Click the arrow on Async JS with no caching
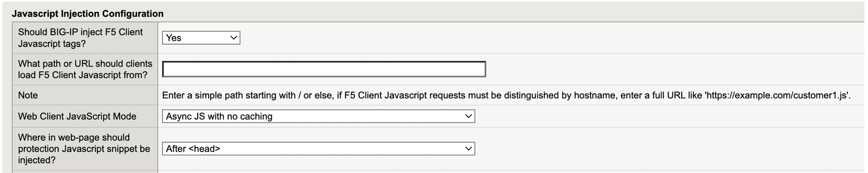Image resolution: width=868 pixels, height=173 pixels. pyautogui.click(x=468, y=116)
